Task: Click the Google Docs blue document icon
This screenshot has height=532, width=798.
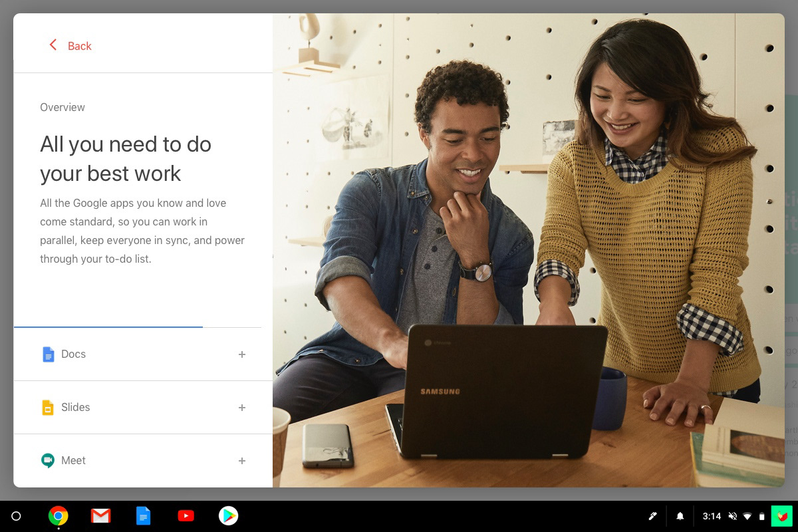Action: click(x=48, y=354)
